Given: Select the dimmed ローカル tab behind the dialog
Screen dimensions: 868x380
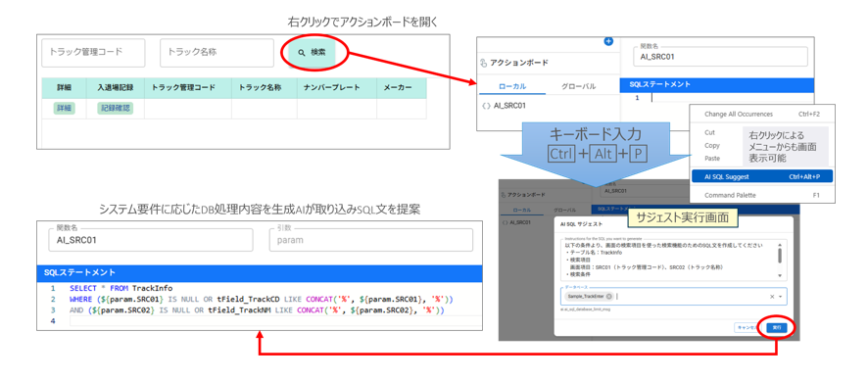Looking at the screenshot, I should pos(521,211).
